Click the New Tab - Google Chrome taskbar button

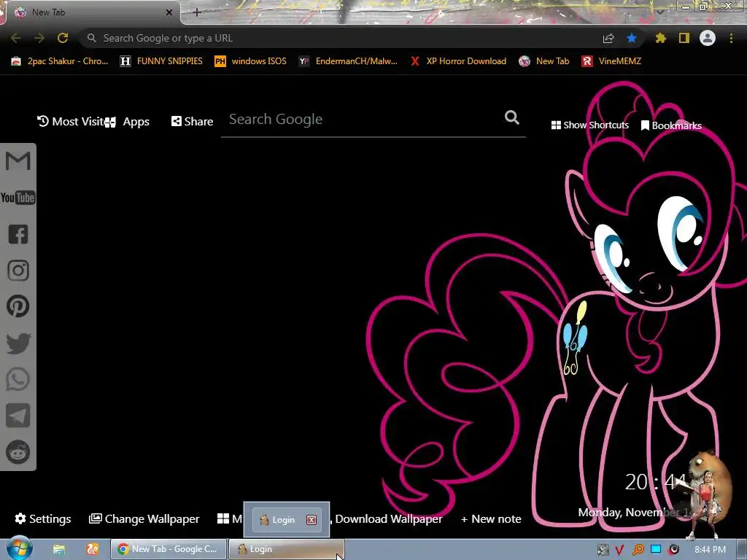click(x=169, y=549)
